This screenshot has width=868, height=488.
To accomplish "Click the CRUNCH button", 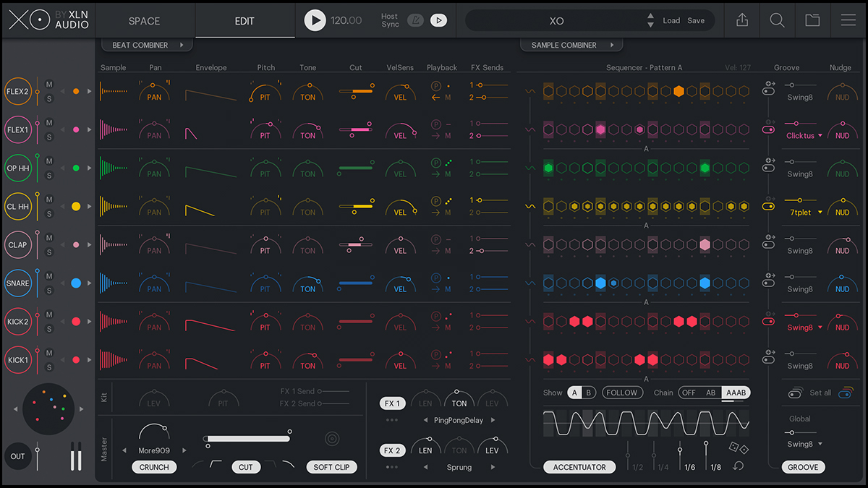I will click(x=154, y=467).
